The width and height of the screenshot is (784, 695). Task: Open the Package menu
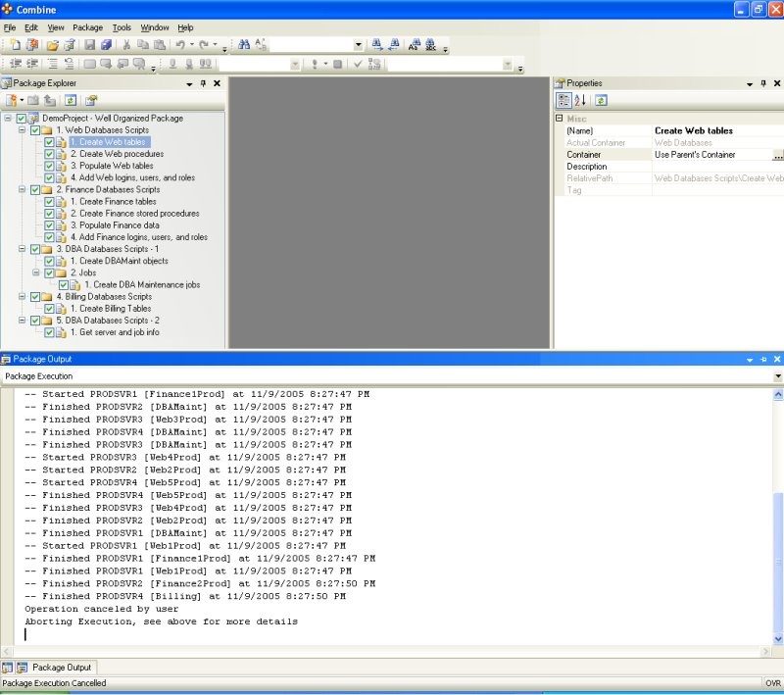pos(87,27)
